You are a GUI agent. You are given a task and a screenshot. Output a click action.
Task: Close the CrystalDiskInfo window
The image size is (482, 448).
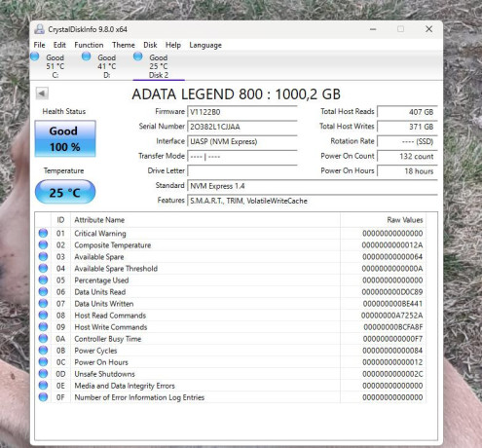pyautogui.click(x=428, y=29)
